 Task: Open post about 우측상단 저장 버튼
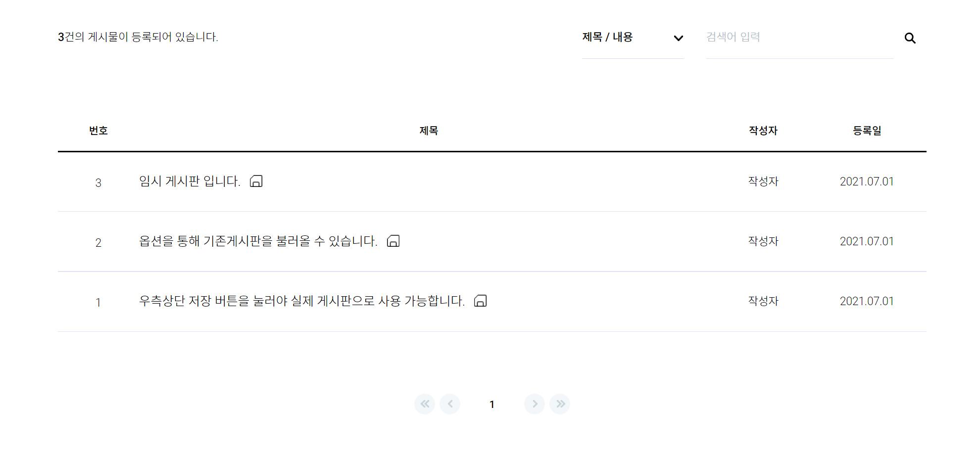point(302,301)
